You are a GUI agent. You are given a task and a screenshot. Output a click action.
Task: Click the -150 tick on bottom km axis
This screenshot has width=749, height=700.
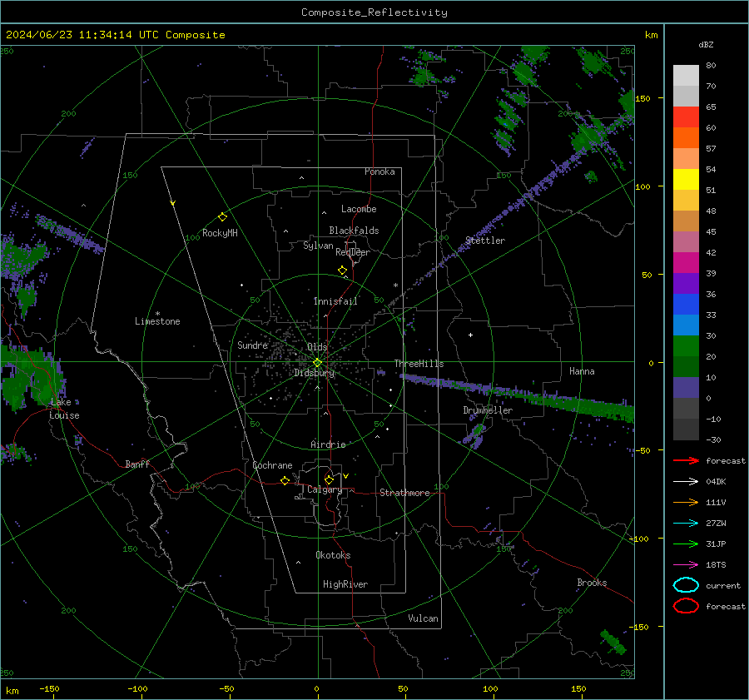click(x=49, y=688)
